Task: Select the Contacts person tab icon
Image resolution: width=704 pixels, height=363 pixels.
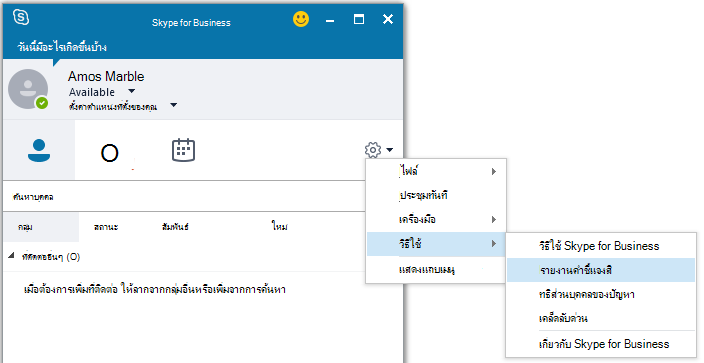Action: [x=39, y=151]
